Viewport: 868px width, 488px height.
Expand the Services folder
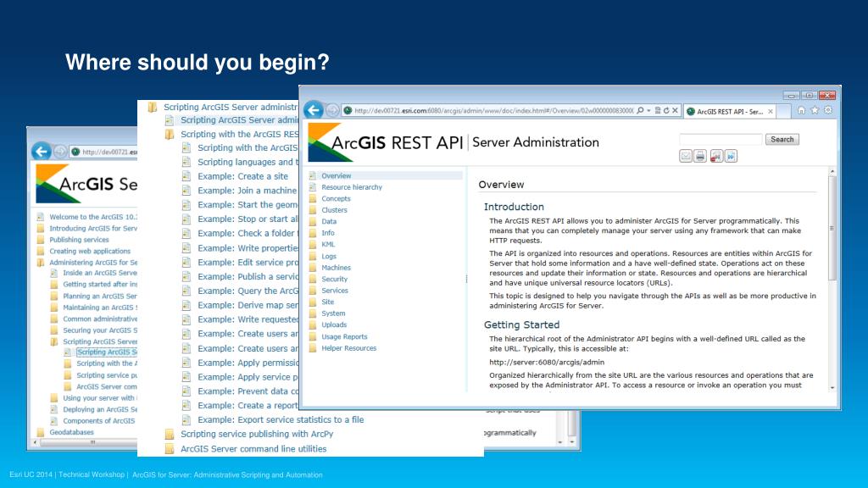click(335, 291)
